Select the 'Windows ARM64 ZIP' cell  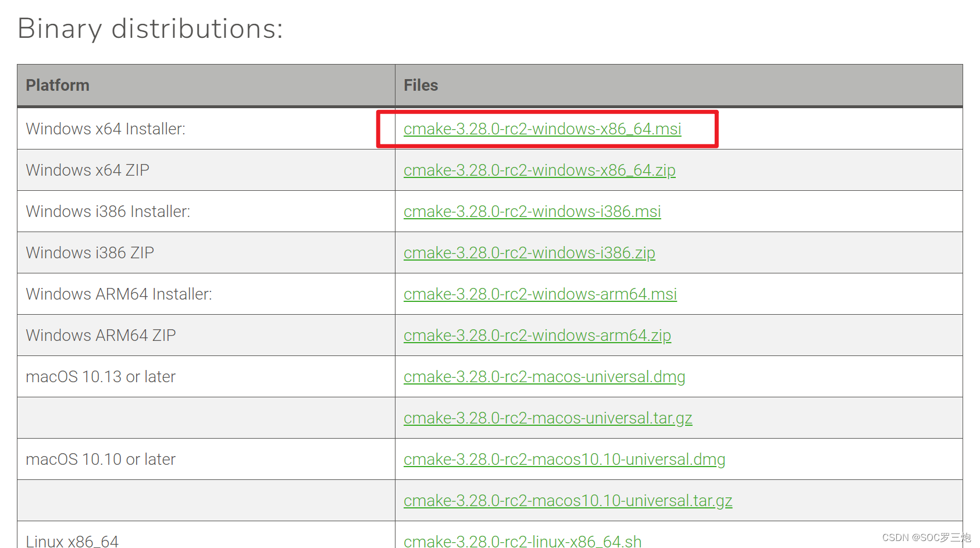[206, 336]
